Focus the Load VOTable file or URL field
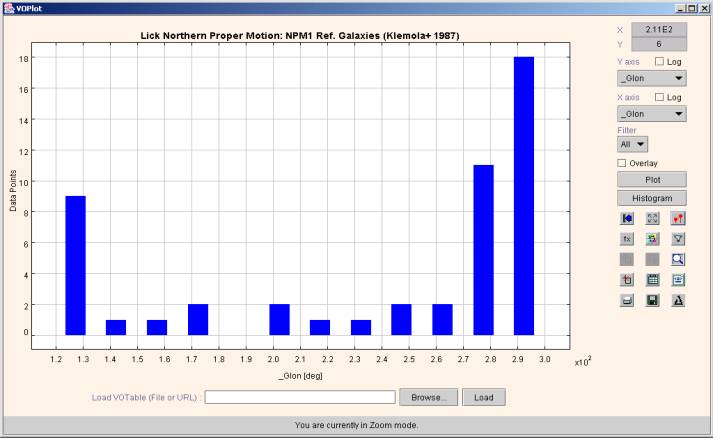The height and width of the screenshot is (438, 713). pos(300,397)
